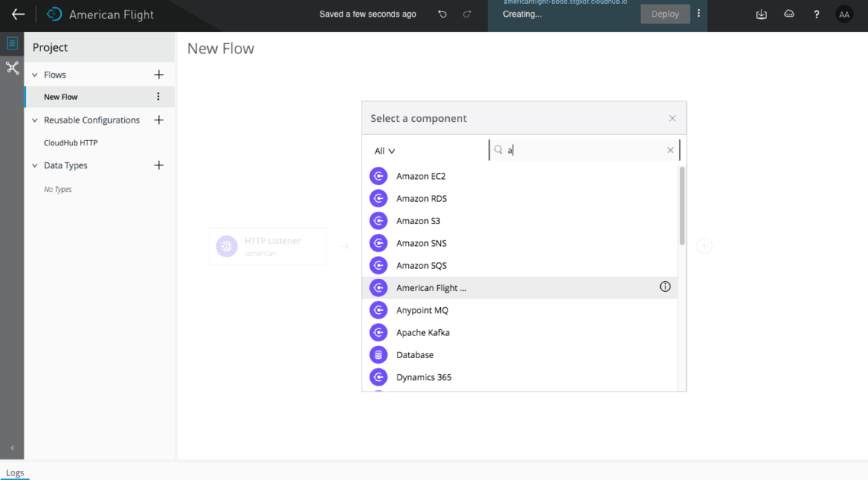
Task: Select the Apache Kafka connector icon
Action: (378, 332)
